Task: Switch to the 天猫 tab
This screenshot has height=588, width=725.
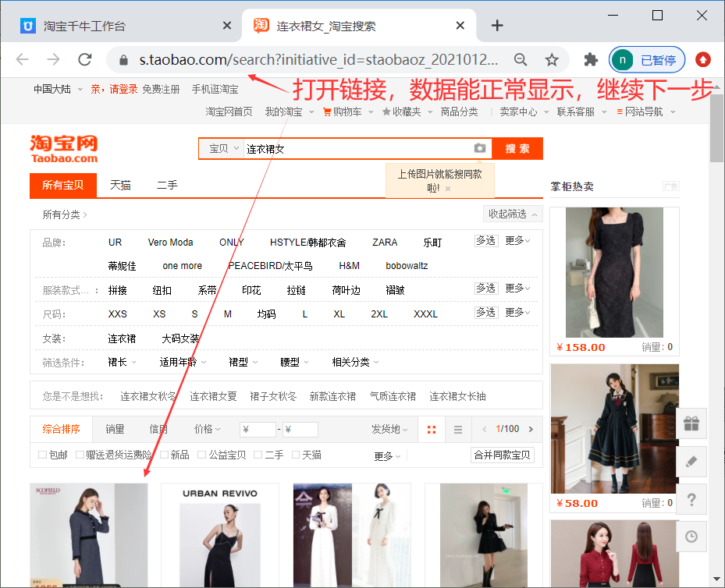Action: (x=120, y=185)
